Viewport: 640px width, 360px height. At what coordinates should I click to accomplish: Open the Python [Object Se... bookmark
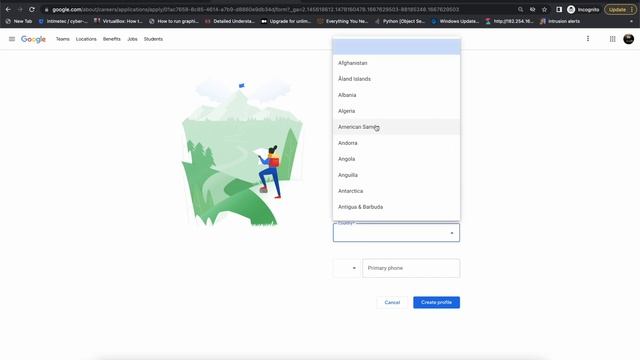[x=400, y=21]
